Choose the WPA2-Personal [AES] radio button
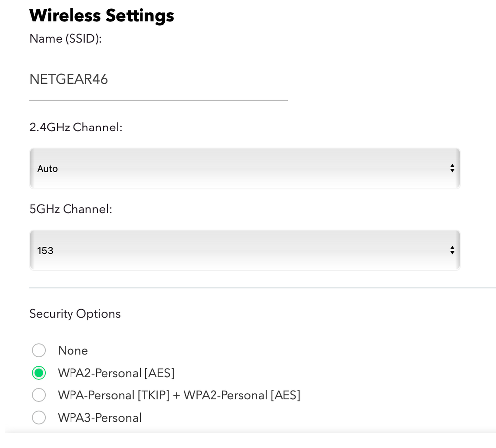The width and height of the screenshot is (496, 448). pyautogui.click(x=39, y=373)
